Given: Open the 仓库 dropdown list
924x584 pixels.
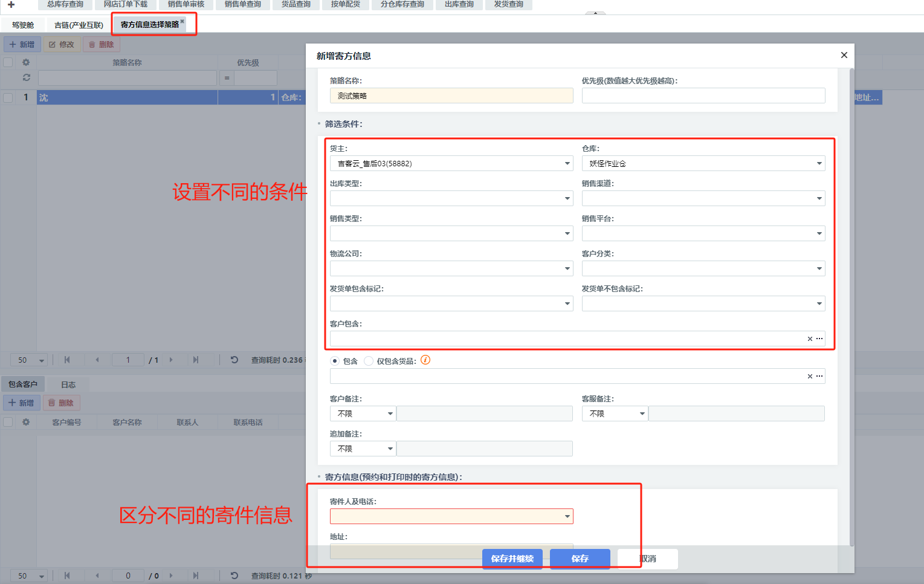Looking at the screenshot, I should [x=819, y=163].
